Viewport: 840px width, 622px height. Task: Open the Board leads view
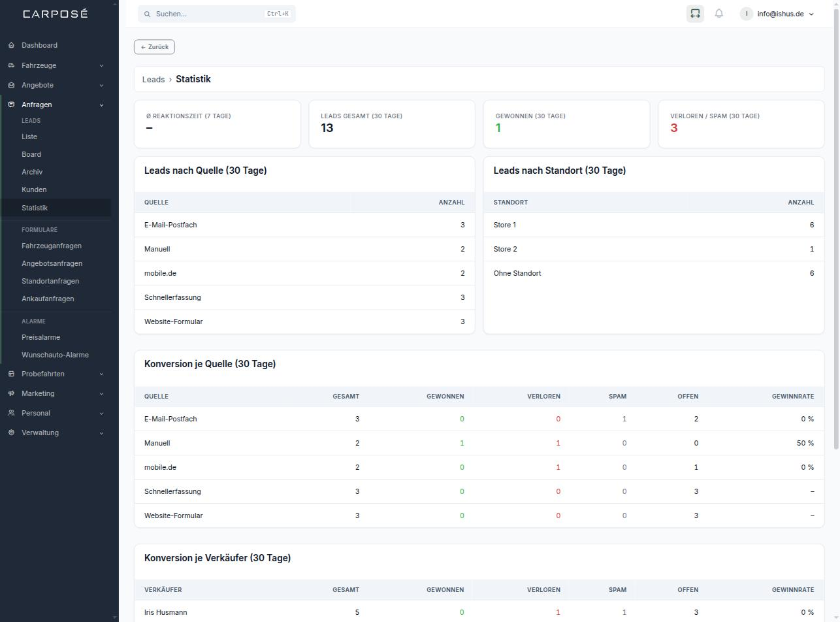click(31, 154)
